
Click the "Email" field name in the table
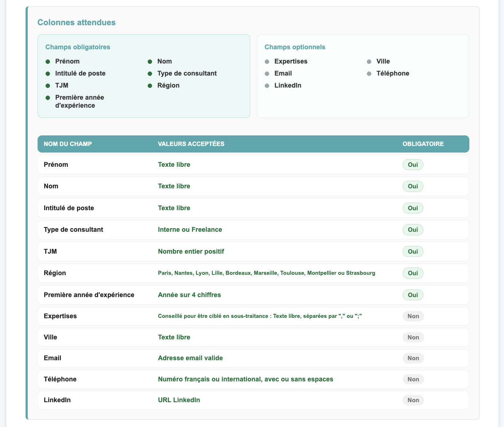tap(53, 358)
